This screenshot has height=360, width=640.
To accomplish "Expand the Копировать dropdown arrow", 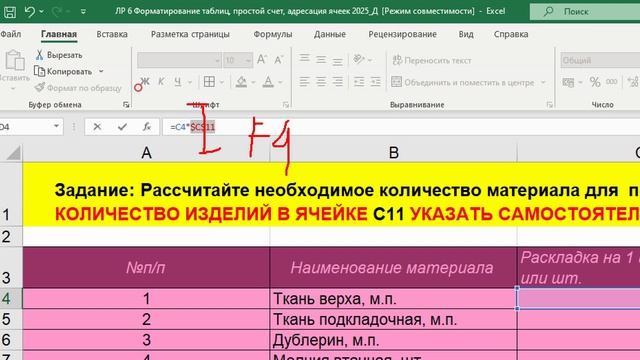I will pyautogui.click(x=101, y=71).
